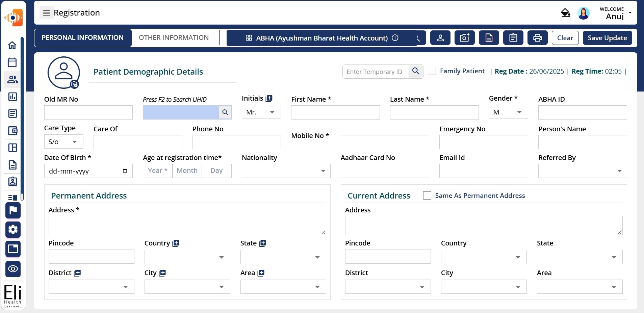
Task: Add new Initials using plus icon
Action: 269,99
